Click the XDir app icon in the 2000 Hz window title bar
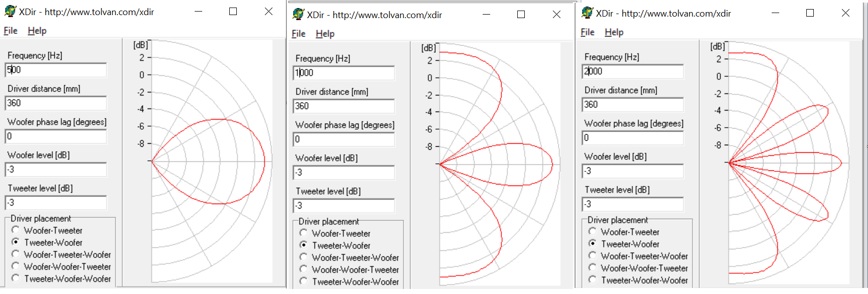The image size is (868, 294). coord(587,13)
